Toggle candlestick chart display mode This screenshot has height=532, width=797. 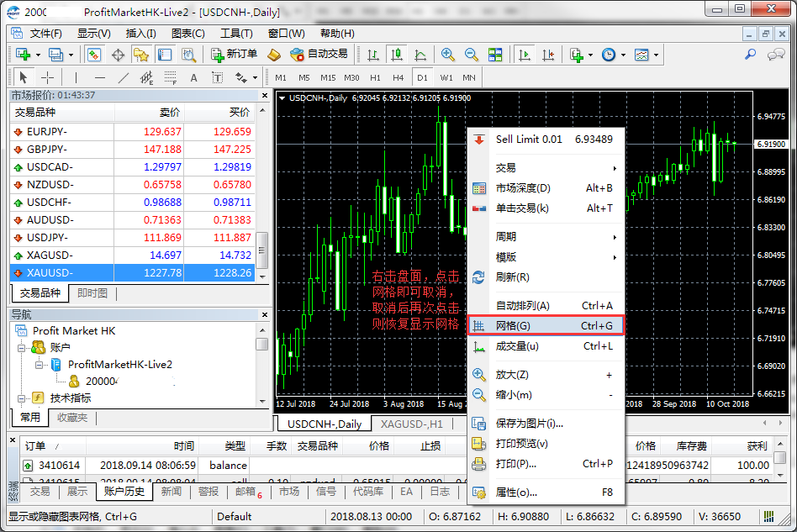coord(397,55)
